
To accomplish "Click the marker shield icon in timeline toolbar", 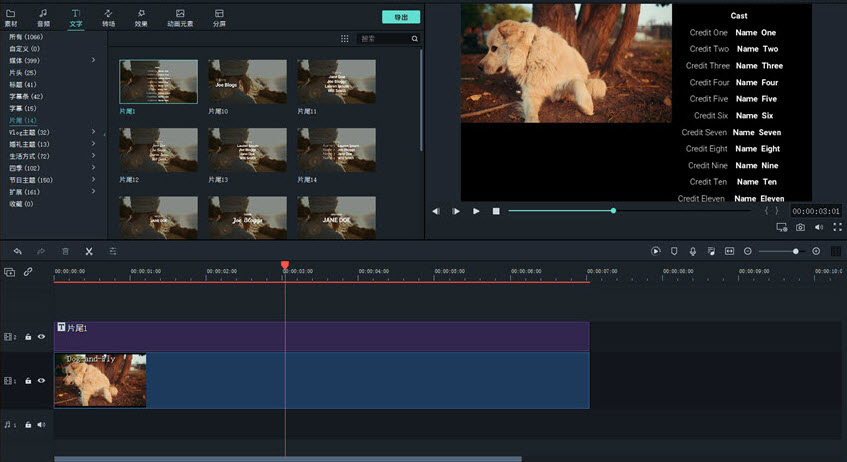I will 674,251.
